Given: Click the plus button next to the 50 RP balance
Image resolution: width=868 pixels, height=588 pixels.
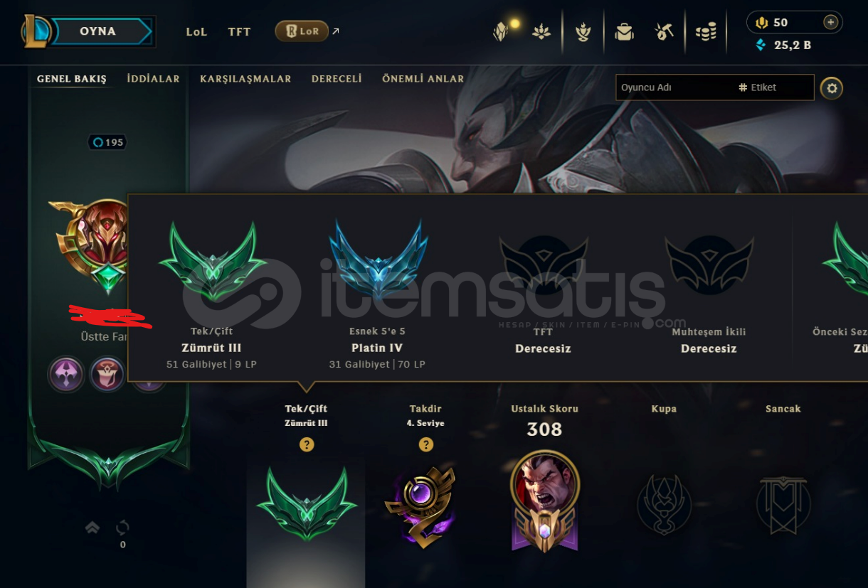Looking at the screenshot, I should pos(830,22).
